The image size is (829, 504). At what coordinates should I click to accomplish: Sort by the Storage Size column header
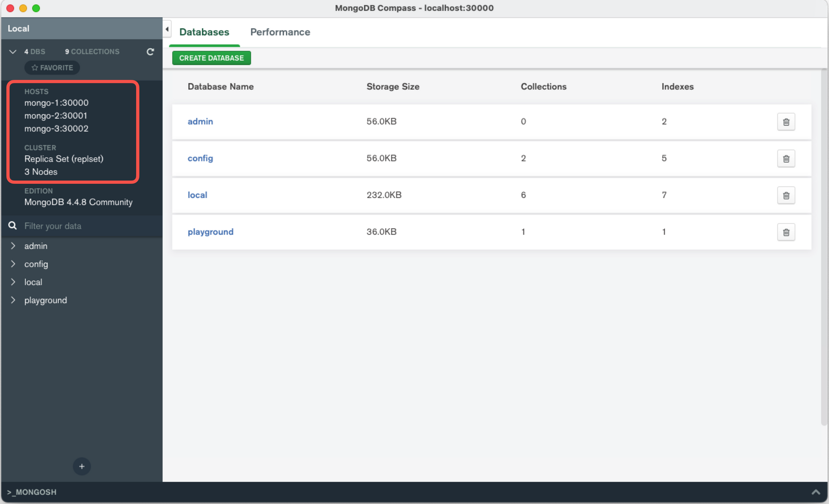click(392, 86)
